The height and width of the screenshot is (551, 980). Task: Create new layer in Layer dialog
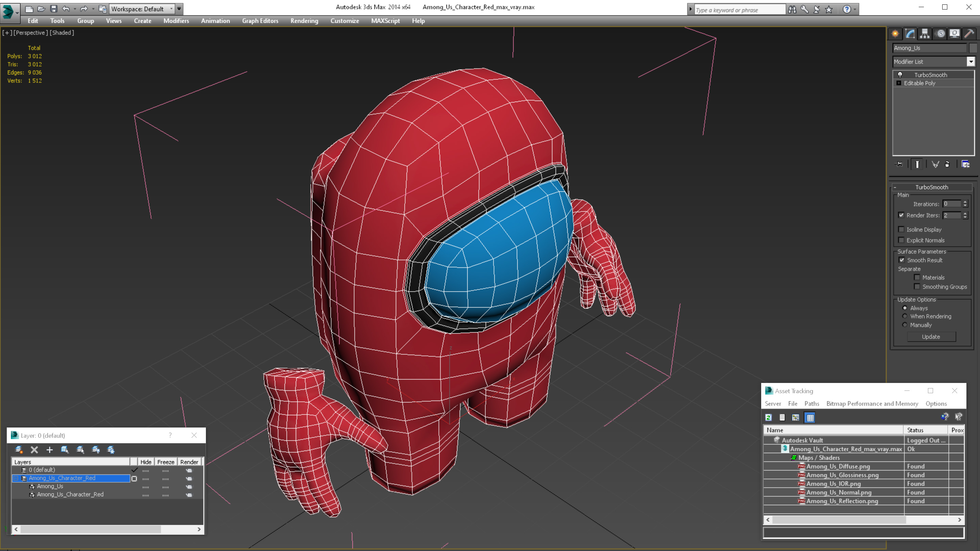[19, 450]
